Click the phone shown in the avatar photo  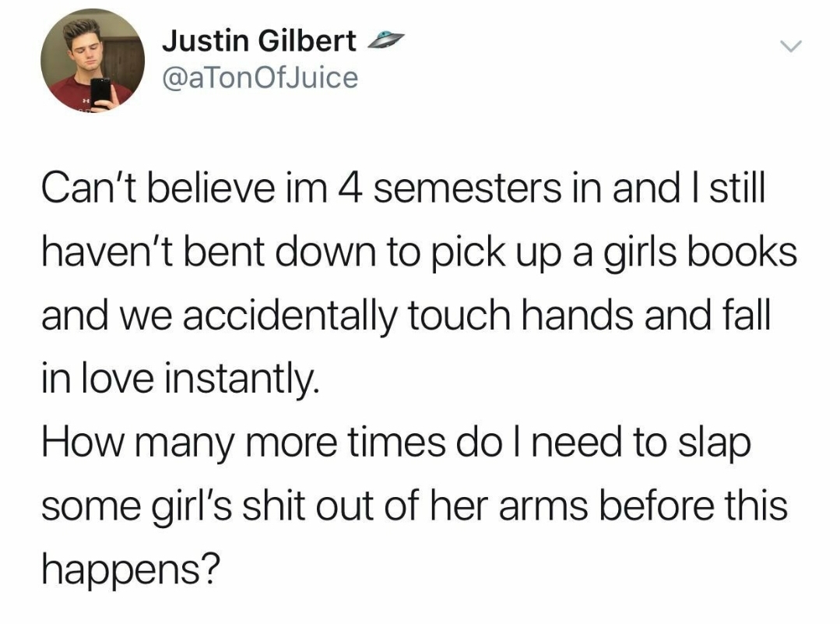coord(100,93)
